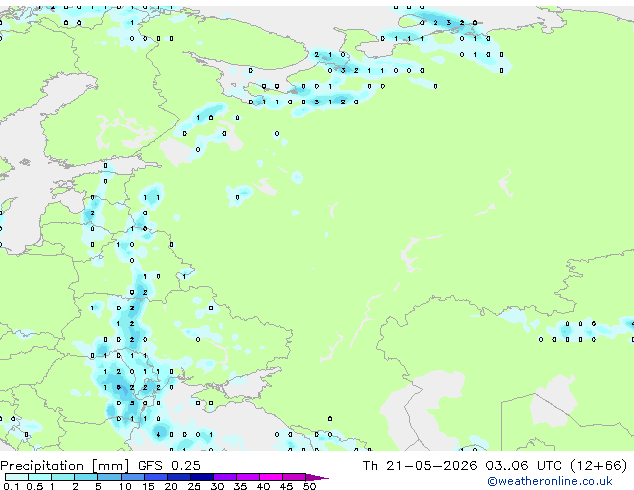Click the legend label '0.1'

11,486
